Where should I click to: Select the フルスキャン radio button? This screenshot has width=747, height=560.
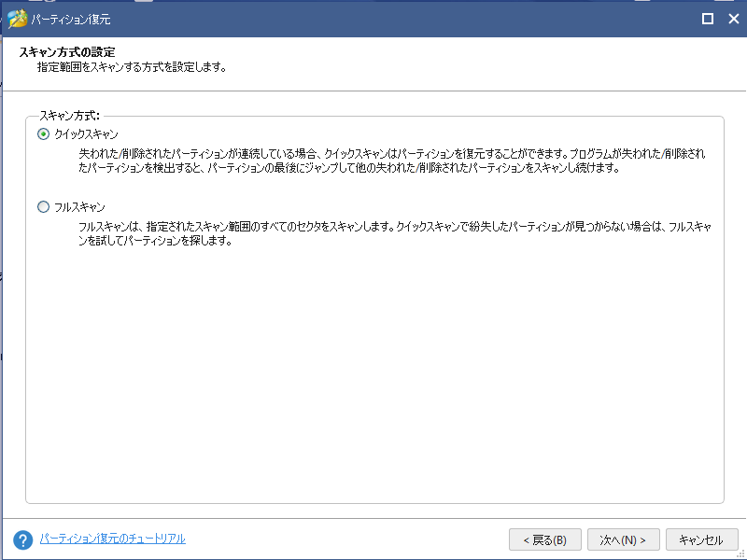(x=43, y=206)
